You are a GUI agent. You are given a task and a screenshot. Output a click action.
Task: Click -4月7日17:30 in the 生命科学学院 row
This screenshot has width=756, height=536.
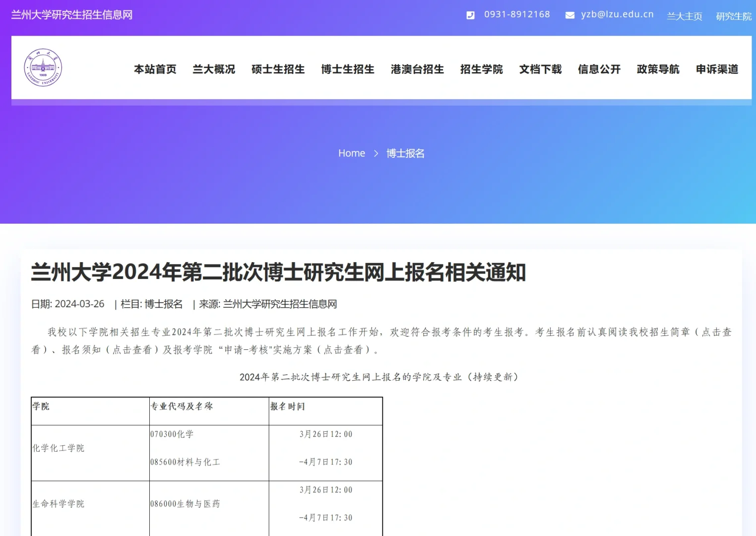[x=326, y=518]
